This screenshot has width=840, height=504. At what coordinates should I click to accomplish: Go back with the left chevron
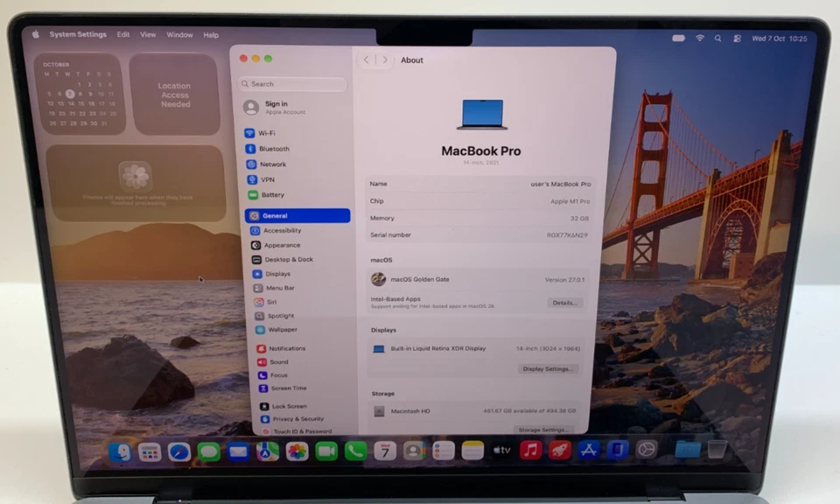tap(366, 60)
